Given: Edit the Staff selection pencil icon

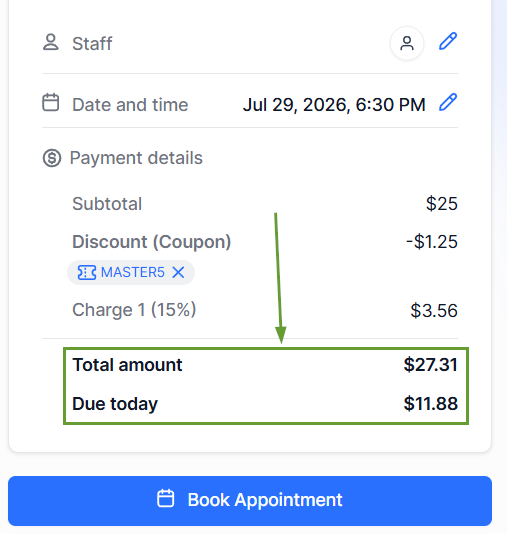Looking at the screenshot, I should (448, 42).
